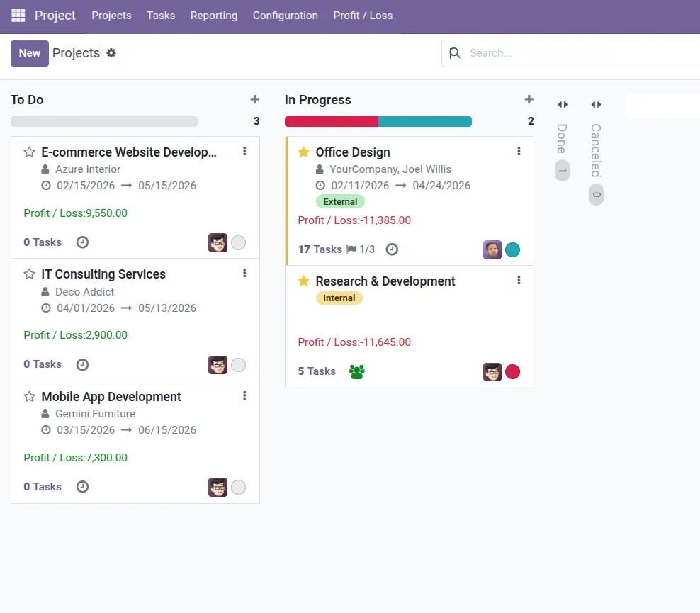Click red segment of In Progress progress bar
Image resolution: width=700 pixels, height=613 pixels.
point(332,121)
